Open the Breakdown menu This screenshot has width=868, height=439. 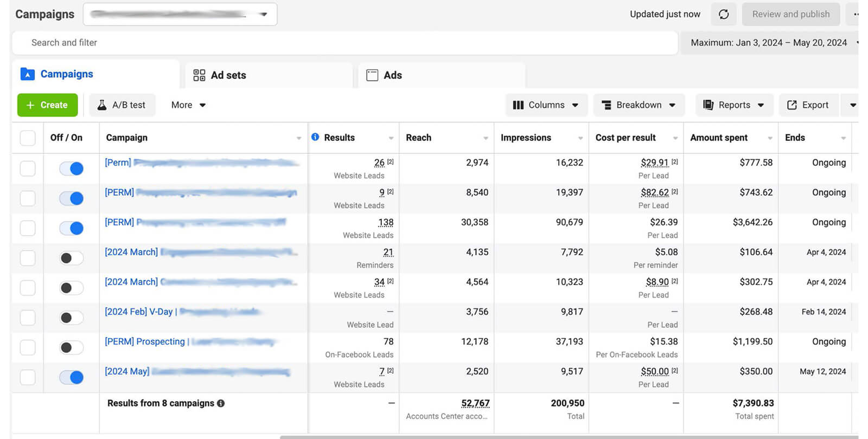(639, 105)
